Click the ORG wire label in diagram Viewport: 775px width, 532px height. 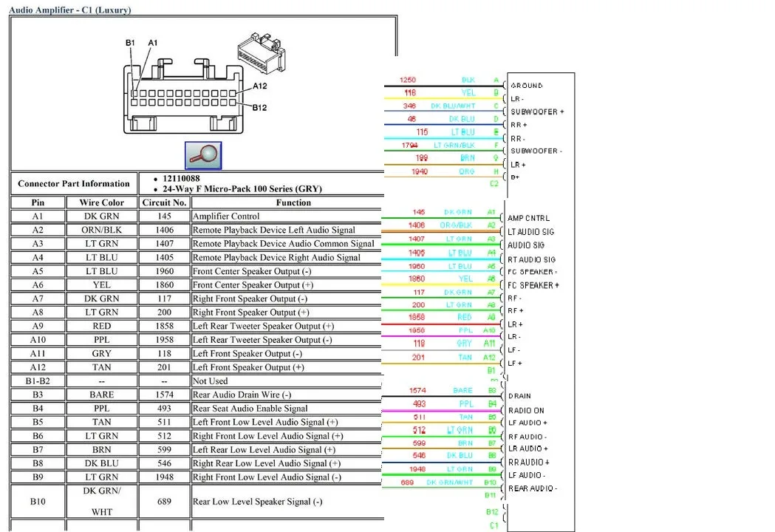(467, 171)
